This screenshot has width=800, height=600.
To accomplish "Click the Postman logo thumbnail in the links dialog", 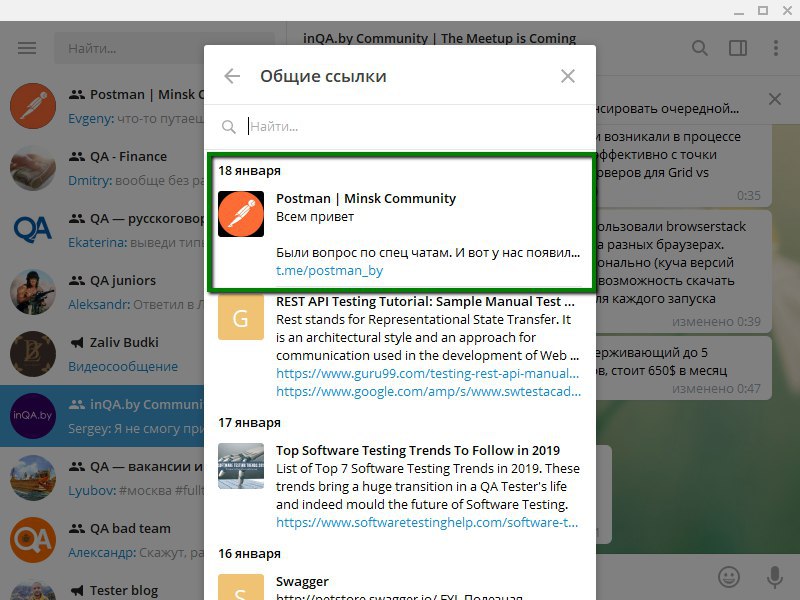I will point(241,214).
